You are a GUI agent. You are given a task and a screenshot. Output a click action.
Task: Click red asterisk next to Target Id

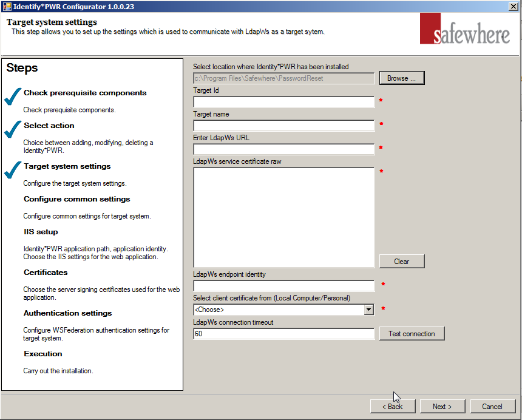click(x=381, y=100)
